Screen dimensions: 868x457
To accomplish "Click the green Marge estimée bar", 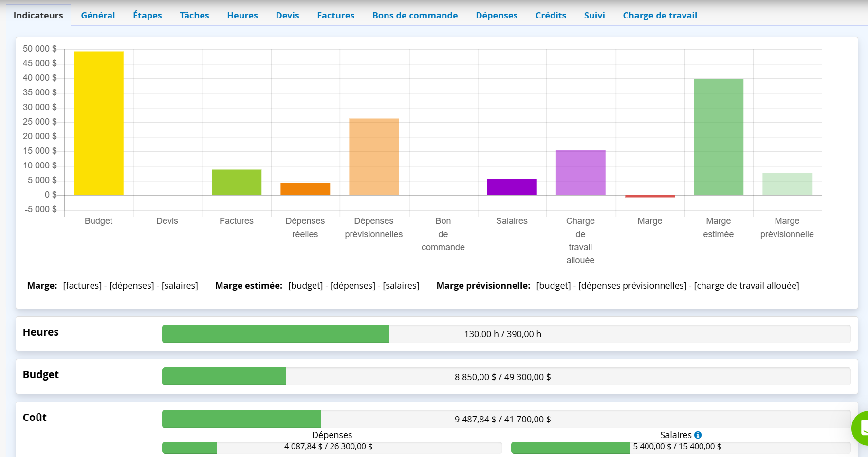I will (719, 137).
